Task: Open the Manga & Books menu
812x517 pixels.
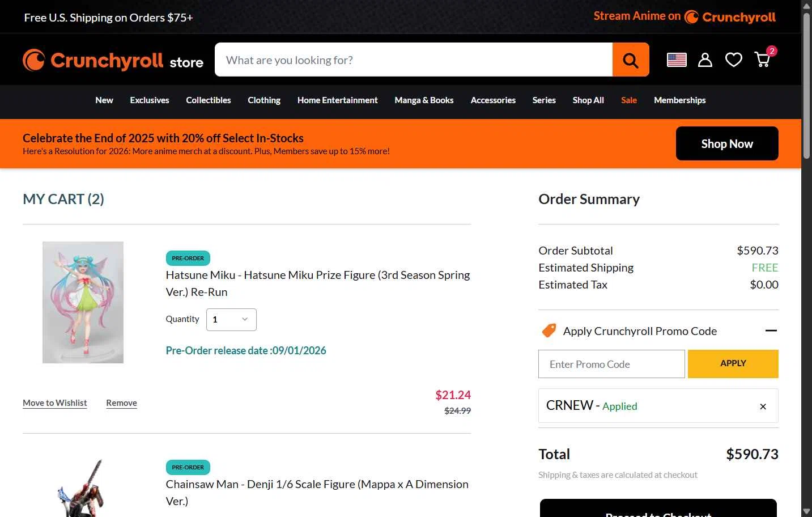Action: (x=424, y=100)
